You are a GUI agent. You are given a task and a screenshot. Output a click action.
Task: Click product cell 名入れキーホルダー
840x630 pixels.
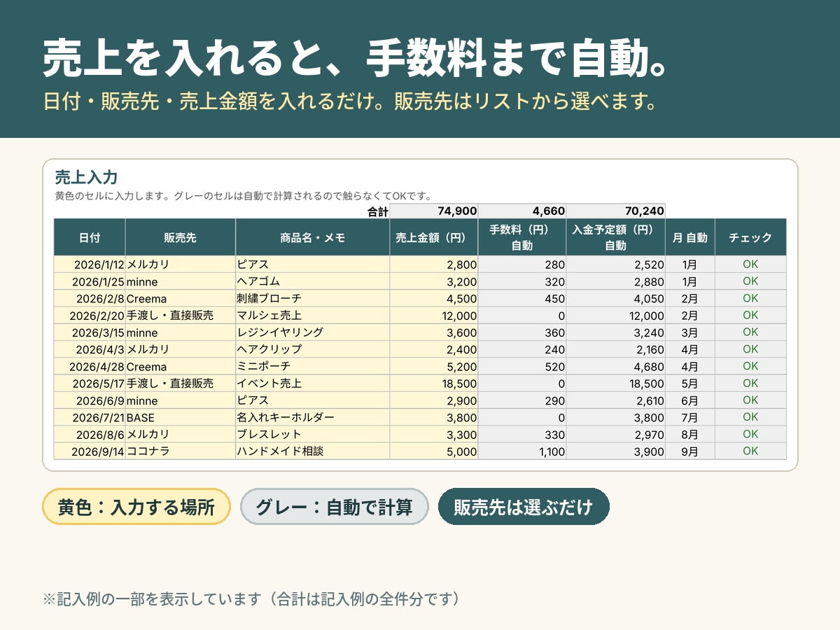(x=313, y=417)
